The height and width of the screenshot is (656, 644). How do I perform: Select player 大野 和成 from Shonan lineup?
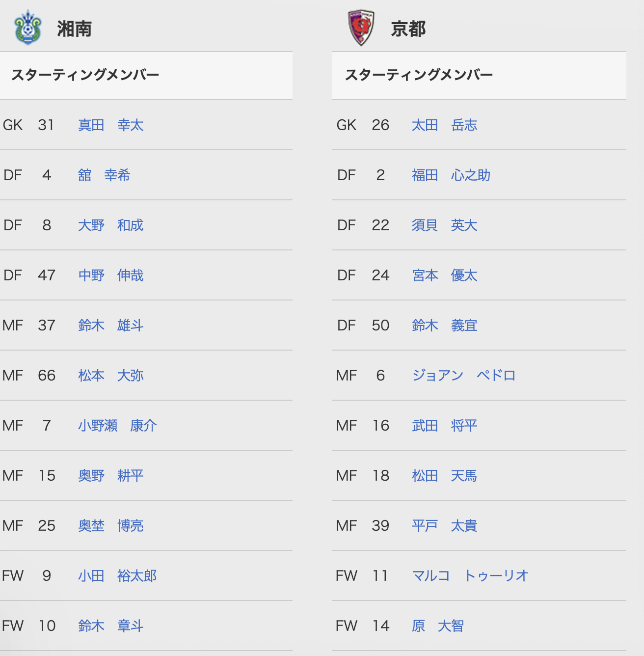coord(110,225)
